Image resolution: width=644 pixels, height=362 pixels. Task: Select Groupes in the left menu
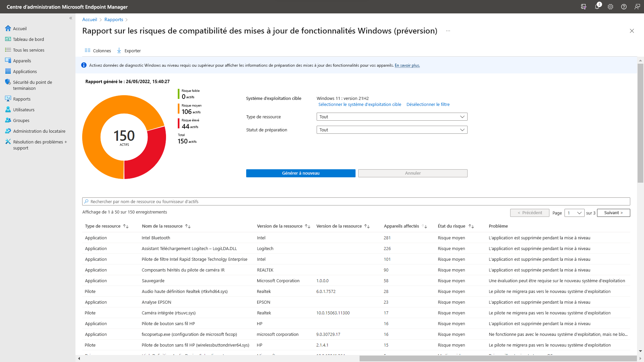(21, 120)
